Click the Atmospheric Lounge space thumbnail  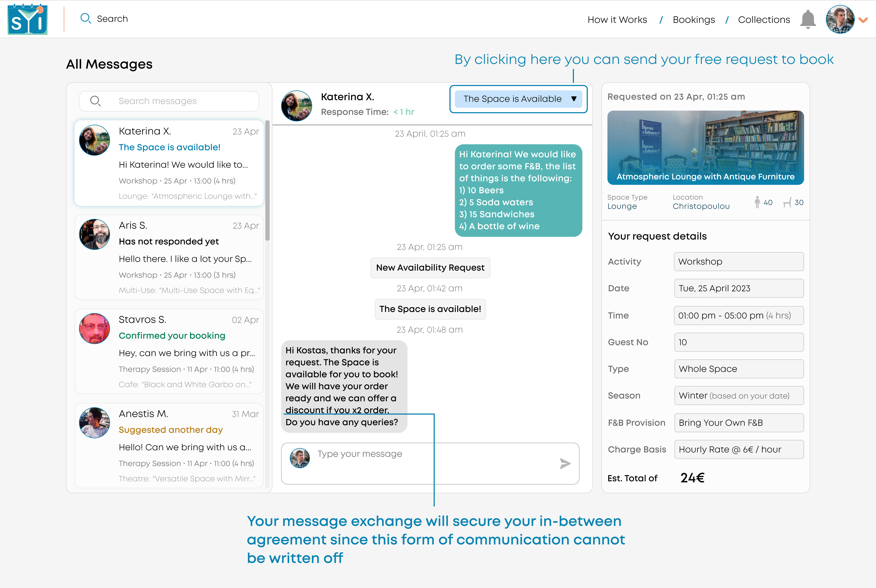click(x=705, y=147)
